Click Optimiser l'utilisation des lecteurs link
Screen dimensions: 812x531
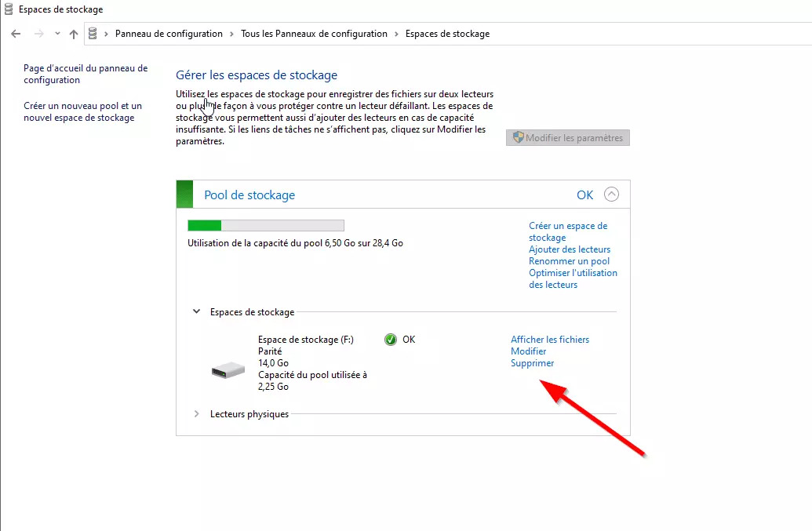573,278
